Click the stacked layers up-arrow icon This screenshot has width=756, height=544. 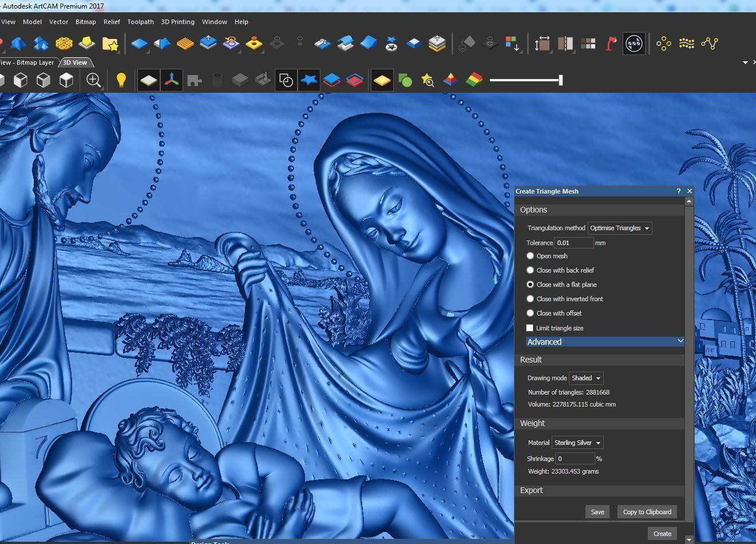tap(437, 44)
